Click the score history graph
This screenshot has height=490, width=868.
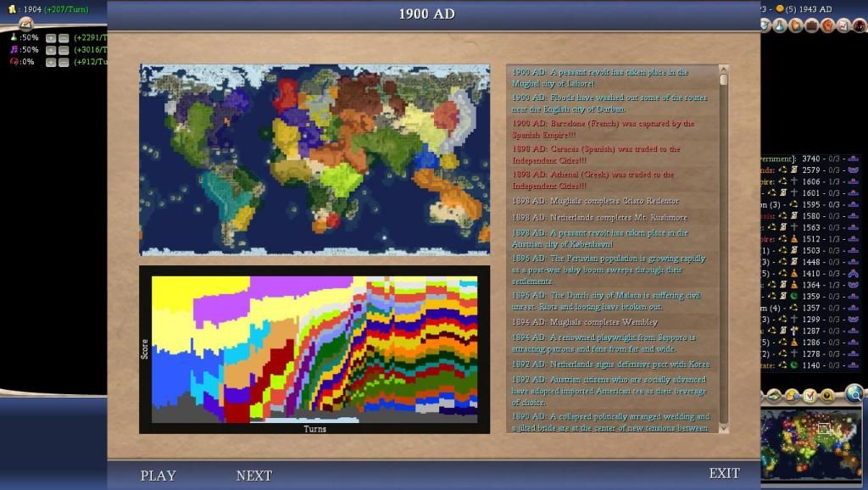pyautogui.click(x=314, y=349)
